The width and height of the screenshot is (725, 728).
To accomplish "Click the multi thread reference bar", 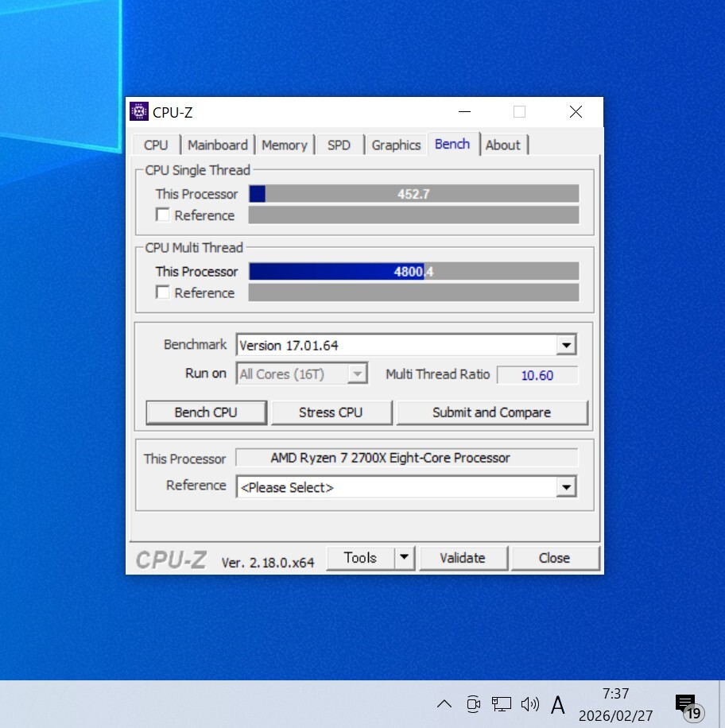I will [x=414, y=292].
